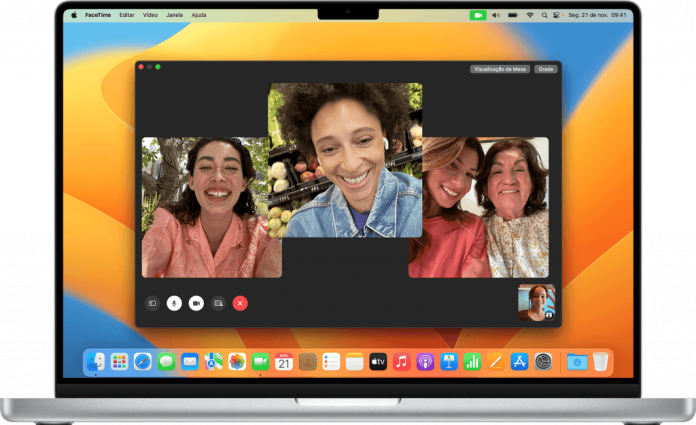Check the battery status icon
The height and width of the screenshot is (425, 696).
(513, 15)
